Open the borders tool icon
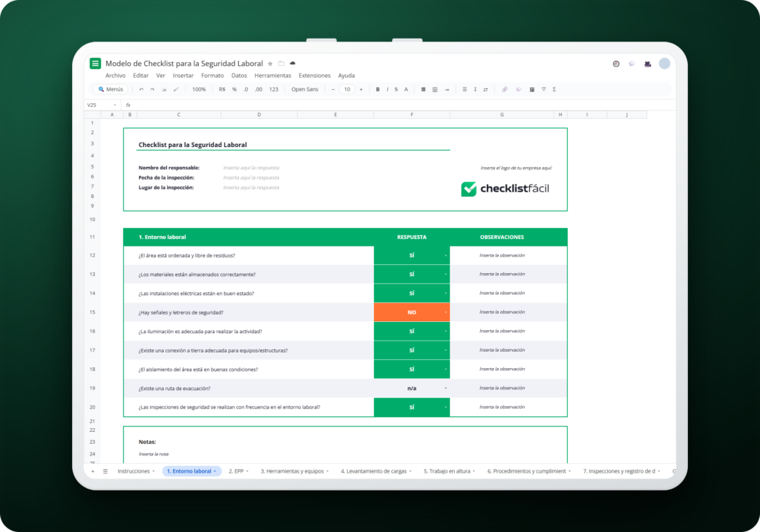Image resolution: width=760 pixels, height=532 pixels. (435, 89)
